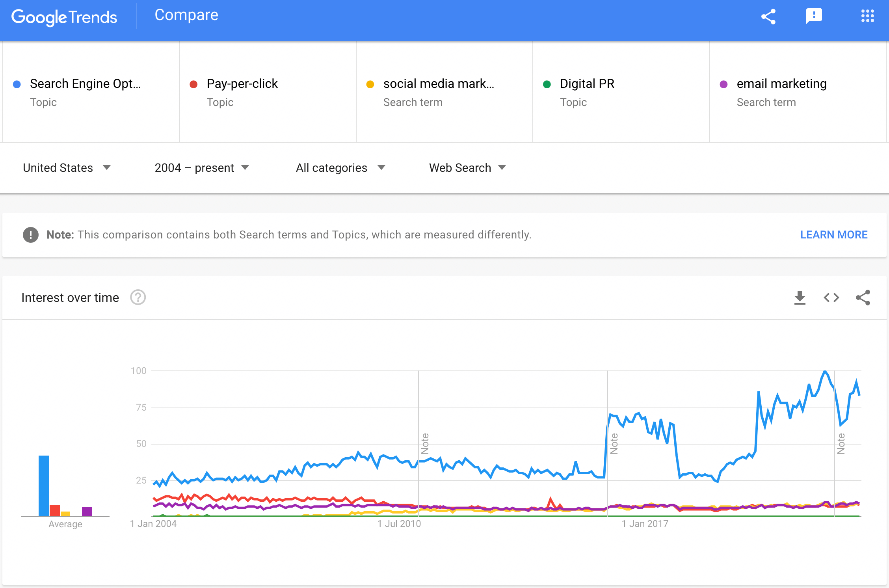Click the share icon in the header
This screenshot has height=588, width=889.
(768, 17)
